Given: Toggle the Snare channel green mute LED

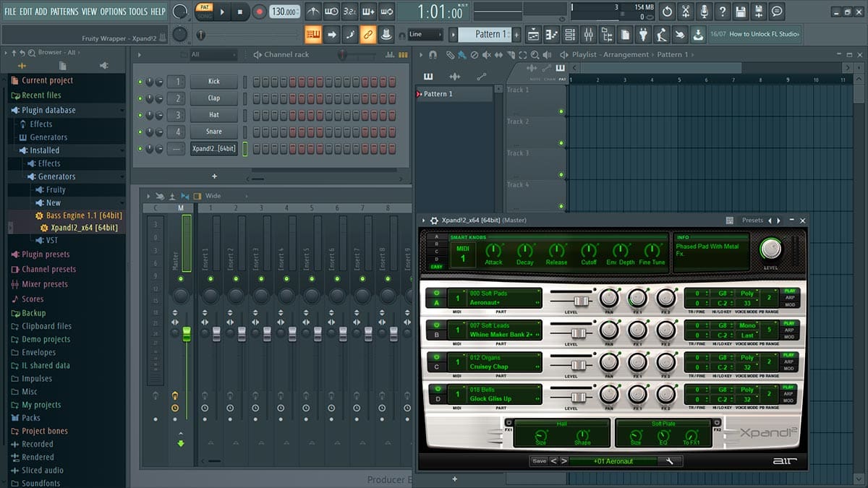Looking at the screenshot, I should [x=140, y=132].
